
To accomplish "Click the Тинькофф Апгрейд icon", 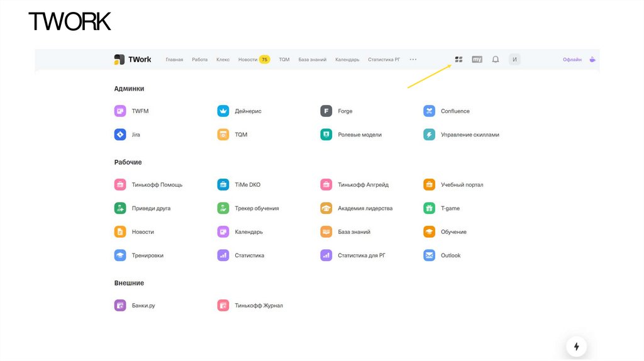I will click(326, 184).
